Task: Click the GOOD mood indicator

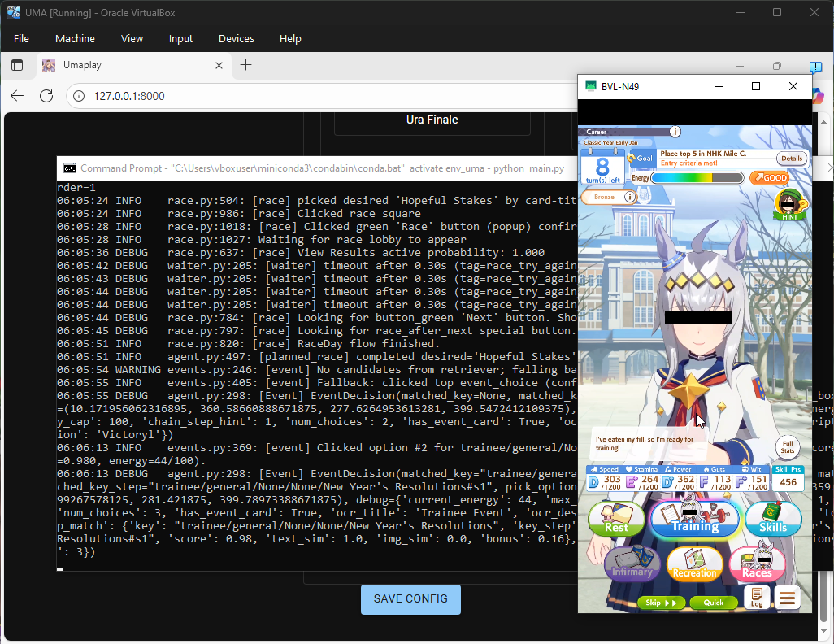Action: point(769,177)
